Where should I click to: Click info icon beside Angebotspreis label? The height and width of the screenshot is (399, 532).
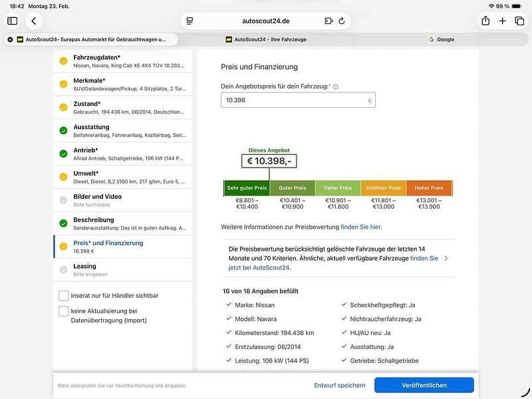point(335,86)
